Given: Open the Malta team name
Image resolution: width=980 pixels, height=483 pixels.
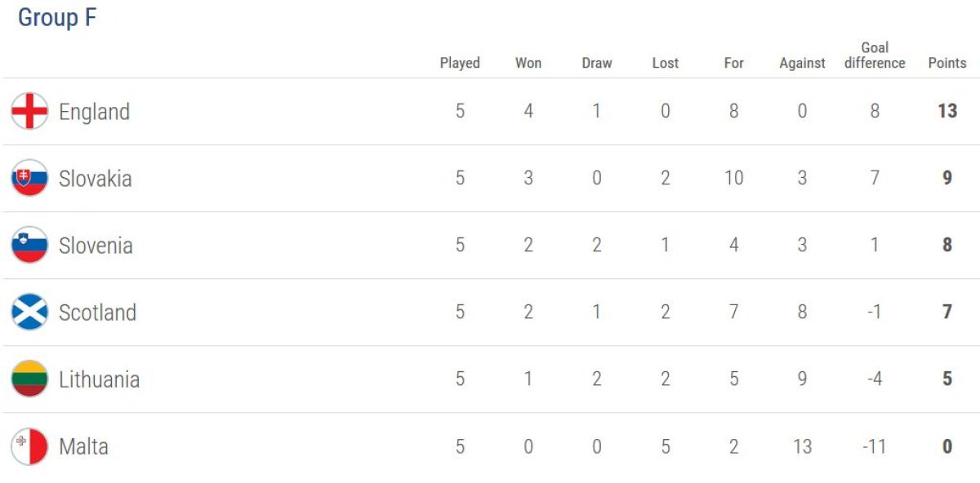Looking at the screenshot, I should pyautogui.click(x=83, y=446).
